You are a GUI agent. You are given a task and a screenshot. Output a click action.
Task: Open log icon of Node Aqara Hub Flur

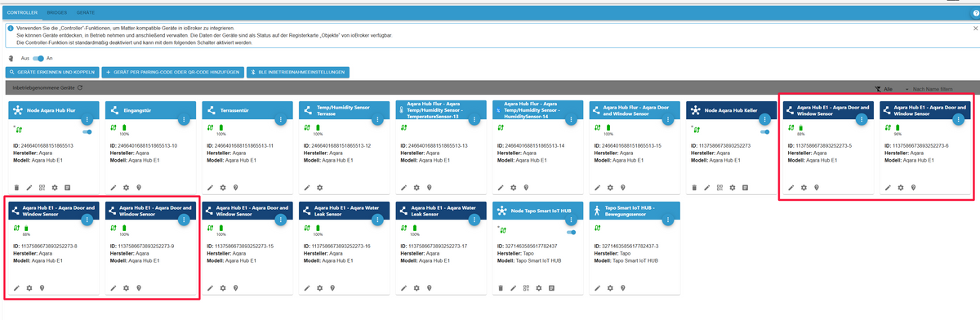tap(68, 187)
